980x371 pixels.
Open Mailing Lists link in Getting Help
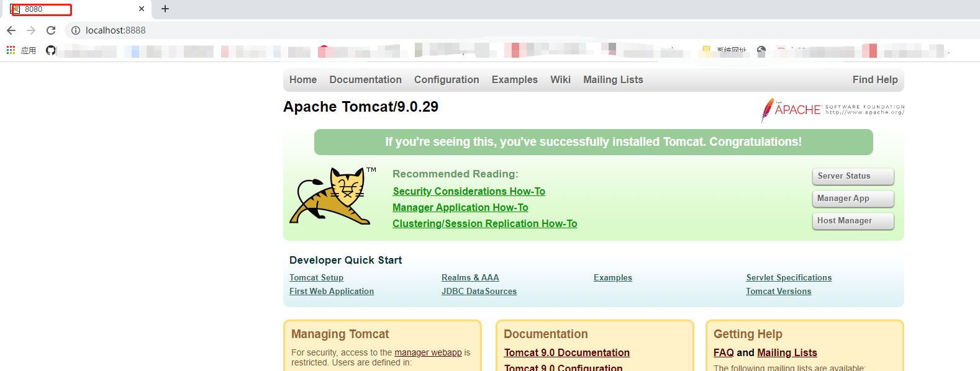pos(787,352)
